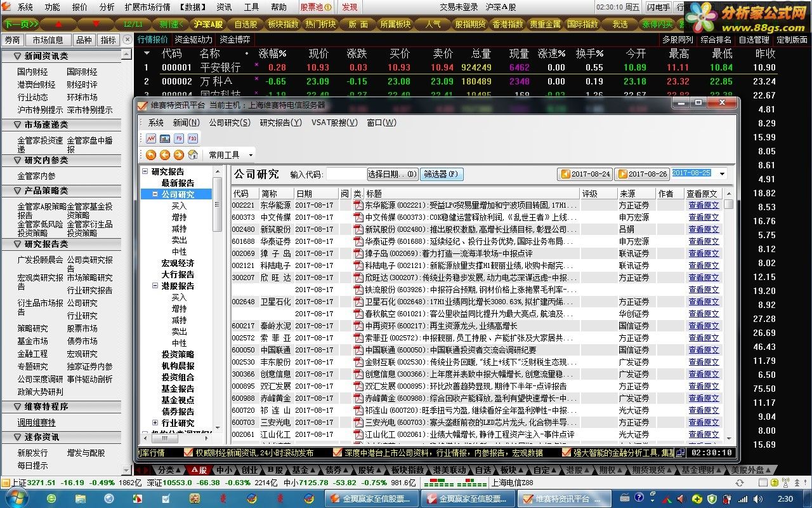Switch to 维赛特资讯平台 taskbar item
The height and width of the screenshot is (508, 812).
click(x=563, y=499)
